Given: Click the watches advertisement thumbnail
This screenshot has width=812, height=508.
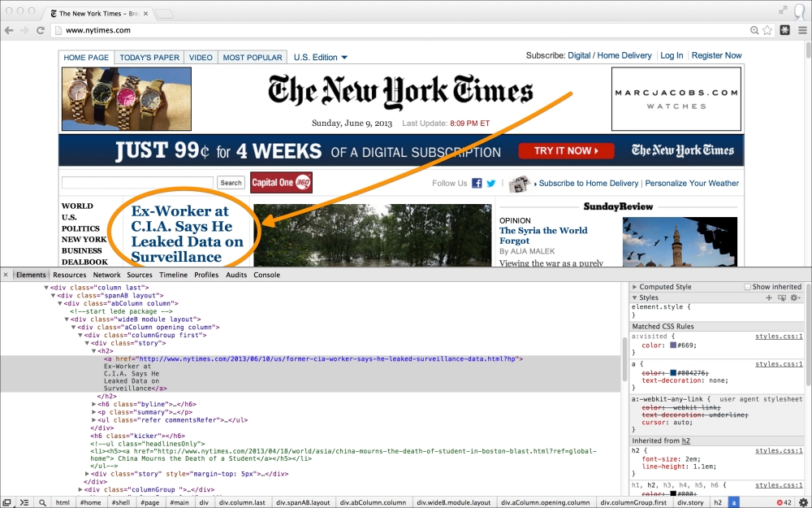Looking at the screenshot, I should tap(127, 98).
